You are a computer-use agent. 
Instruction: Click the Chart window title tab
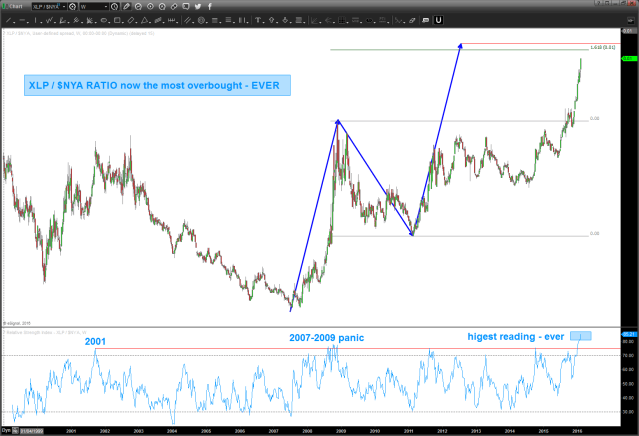tap(14, 7)
